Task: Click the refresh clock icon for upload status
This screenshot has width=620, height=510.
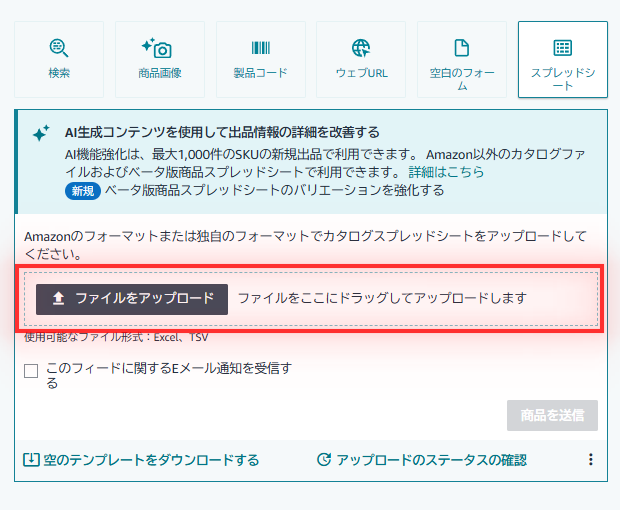Action: click(x=324, y=459)
